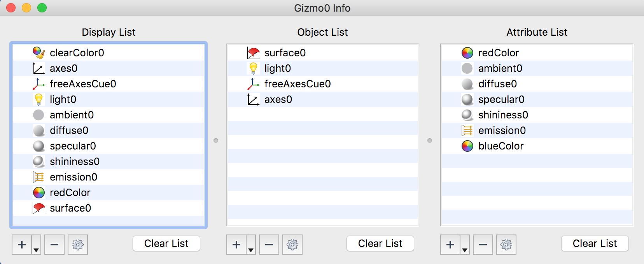Select axes0 row in Display List
This screenshot has width=644, height=264.
[x=109, y=68]
